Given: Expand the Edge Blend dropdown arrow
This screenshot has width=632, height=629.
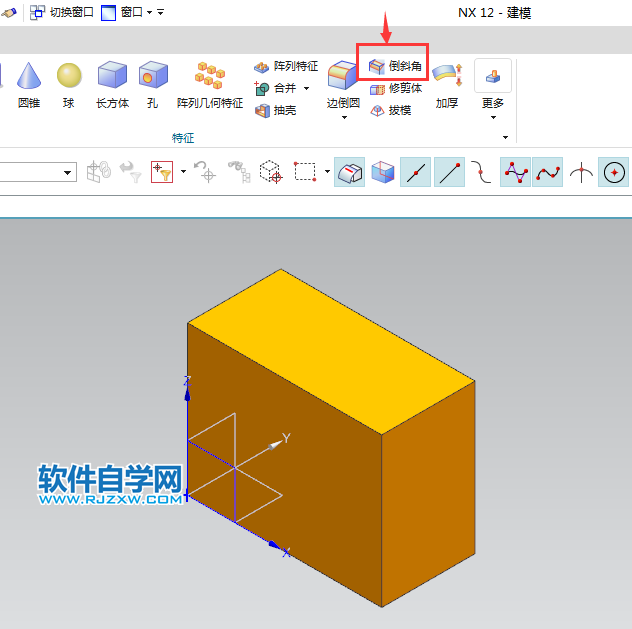Looking at the screenshot, I should pyautogui.click(x=344, y=117).
